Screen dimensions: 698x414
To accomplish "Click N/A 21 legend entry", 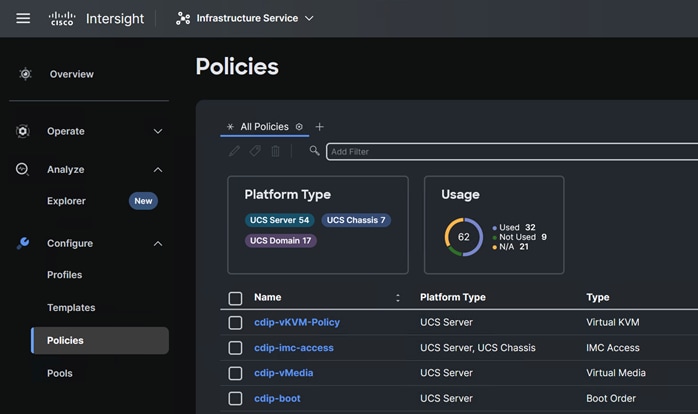I will click(510, 247).
